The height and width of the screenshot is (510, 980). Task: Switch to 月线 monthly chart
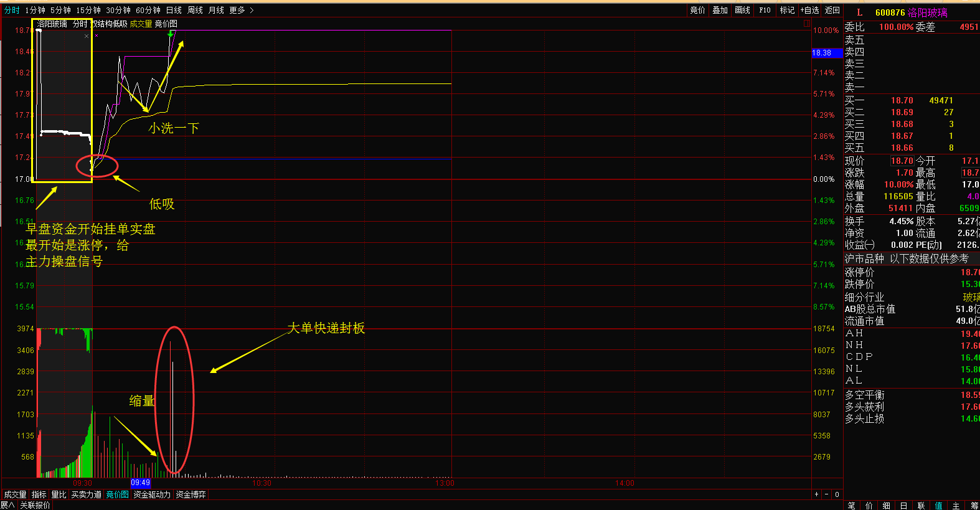pyautogui.click(x=216, y=10)
